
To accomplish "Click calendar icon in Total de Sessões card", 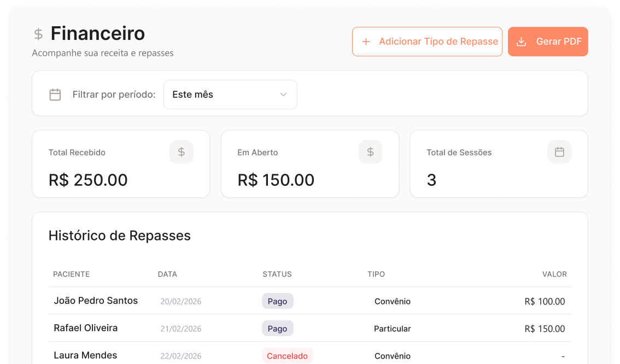I will pos(559,152).
